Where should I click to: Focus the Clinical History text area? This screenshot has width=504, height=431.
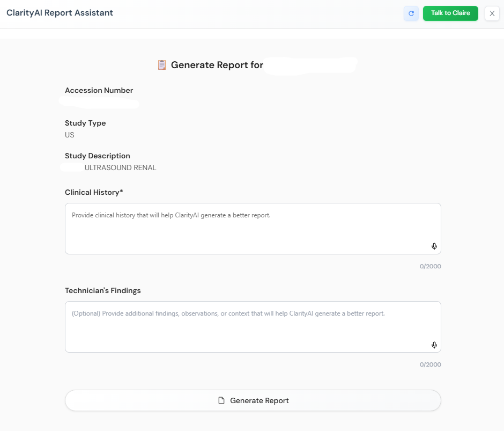point(253,229)
